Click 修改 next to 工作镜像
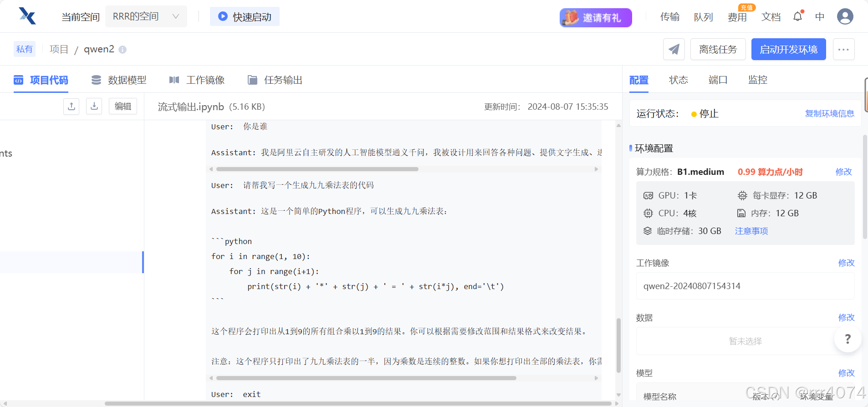This screenshot has height=407, width=868. pyautogui.click(x=847, y=263)
